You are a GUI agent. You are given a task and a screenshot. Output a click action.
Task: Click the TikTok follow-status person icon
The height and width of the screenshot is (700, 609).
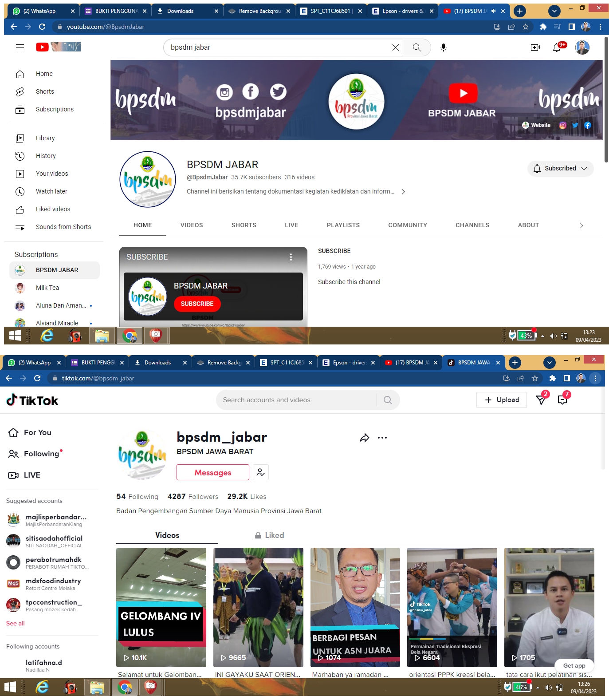point(261,472)
